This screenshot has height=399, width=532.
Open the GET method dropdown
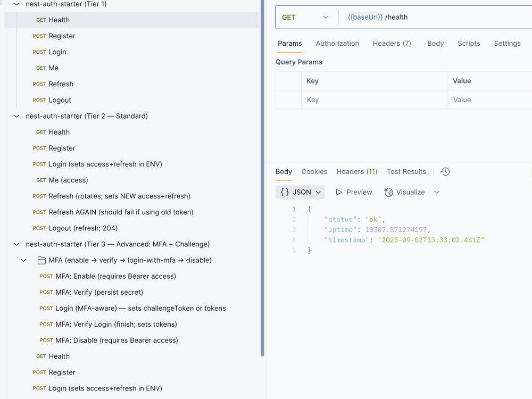click(305, 18)
